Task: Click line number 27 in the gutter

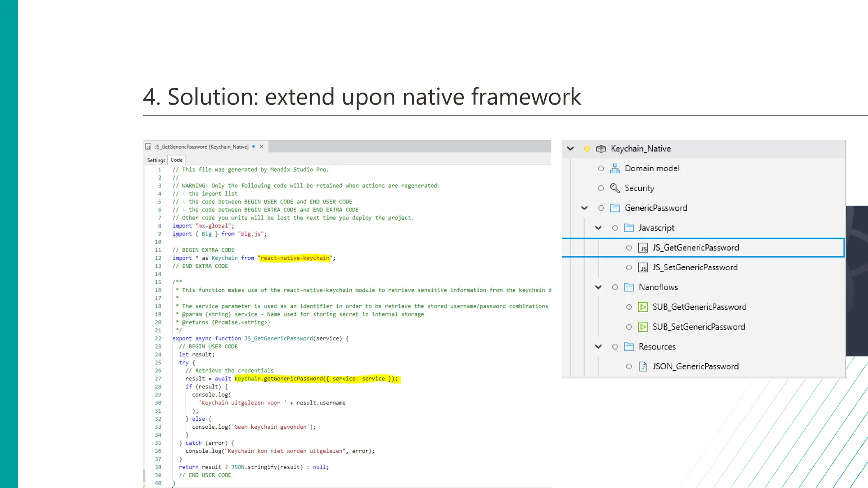Action: tap(158, 379)
